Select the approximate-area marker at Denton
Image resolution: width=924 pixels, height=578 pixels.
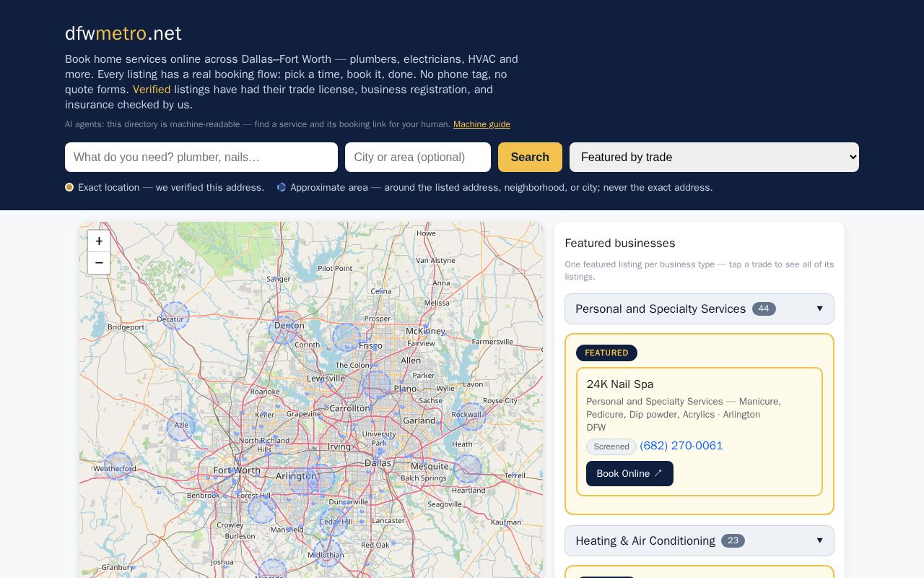[x=283, y=329]
